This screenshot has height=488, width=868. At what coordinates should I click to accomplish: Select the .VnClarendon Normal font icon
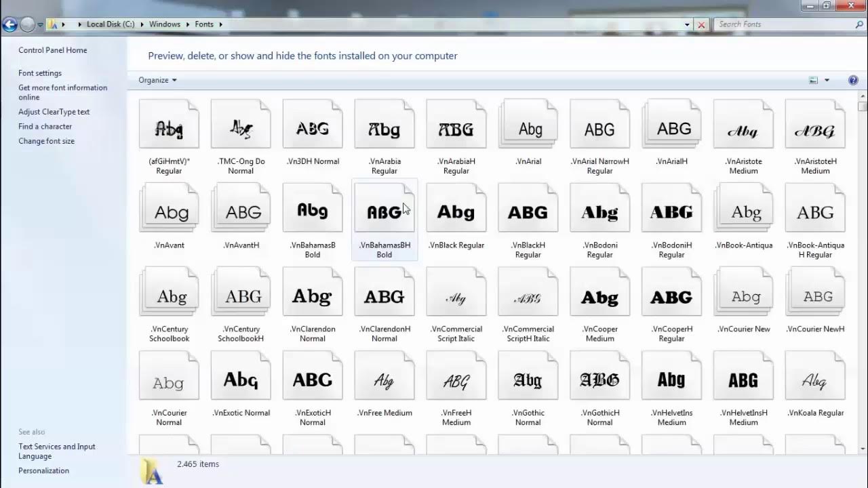point(313,292)
